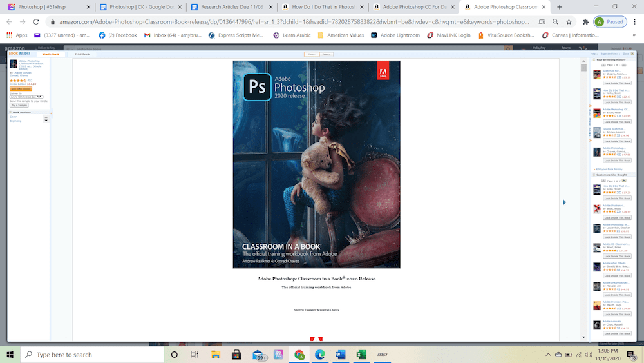Image resolution: width=644 pixels, height=363 pixels.
Task: Open the Windows Start menu
Action: click(10, 355)
